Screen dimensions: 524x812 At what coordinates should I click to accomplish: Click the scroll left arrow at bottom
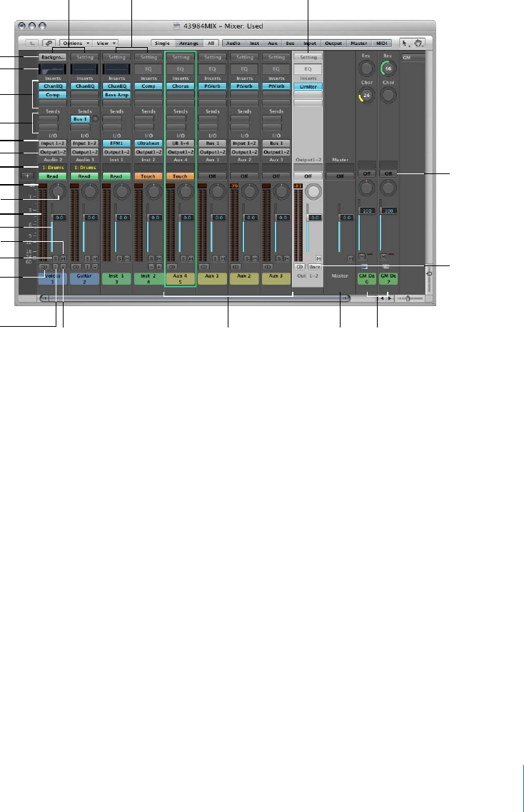click(383, 298)
